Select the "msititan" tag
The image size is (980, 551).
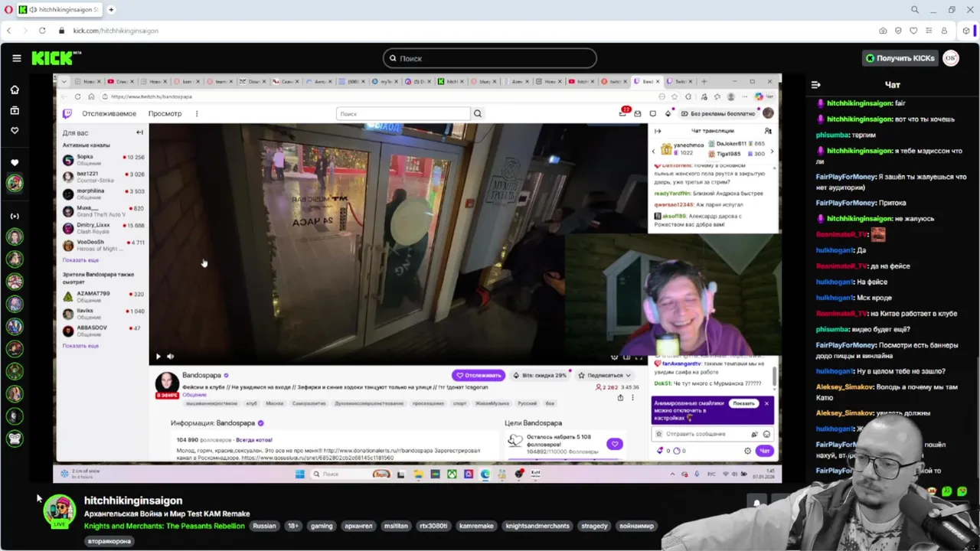point(397,526)
